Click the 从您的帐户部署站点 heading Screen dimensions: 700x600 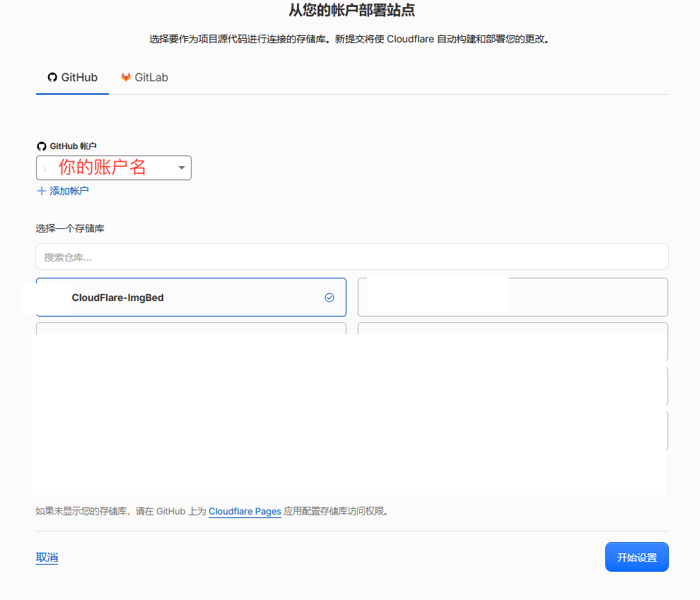click(x=352, y=10)
